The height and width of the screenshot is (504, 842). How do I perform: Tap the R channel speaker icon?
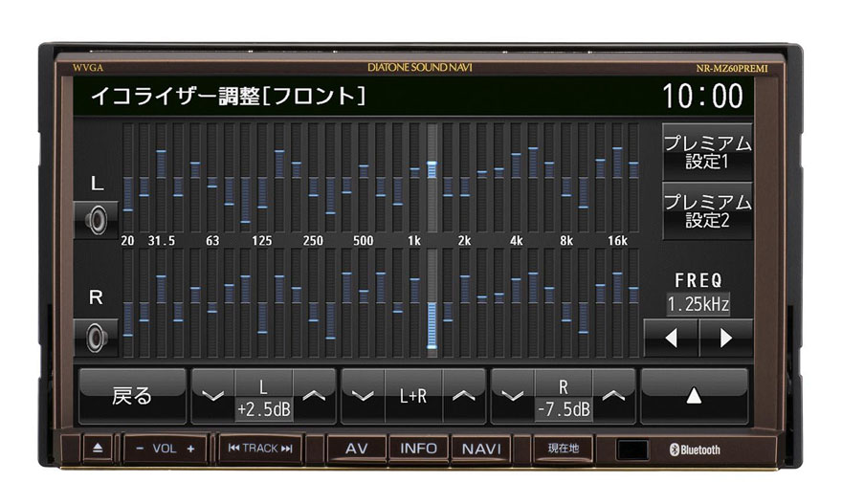[x=96, y=338]
